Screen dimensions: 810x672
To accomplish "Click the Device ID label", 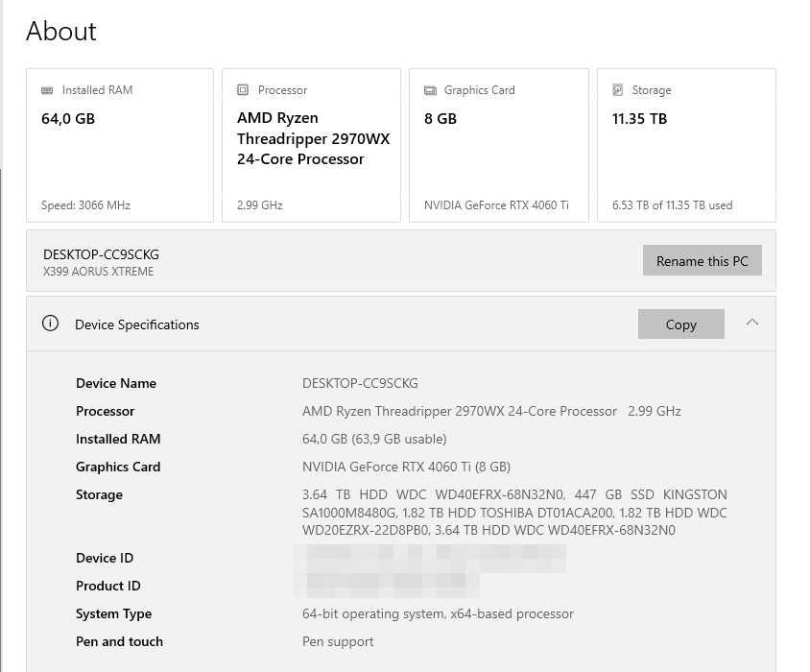I will pos(105,558).
